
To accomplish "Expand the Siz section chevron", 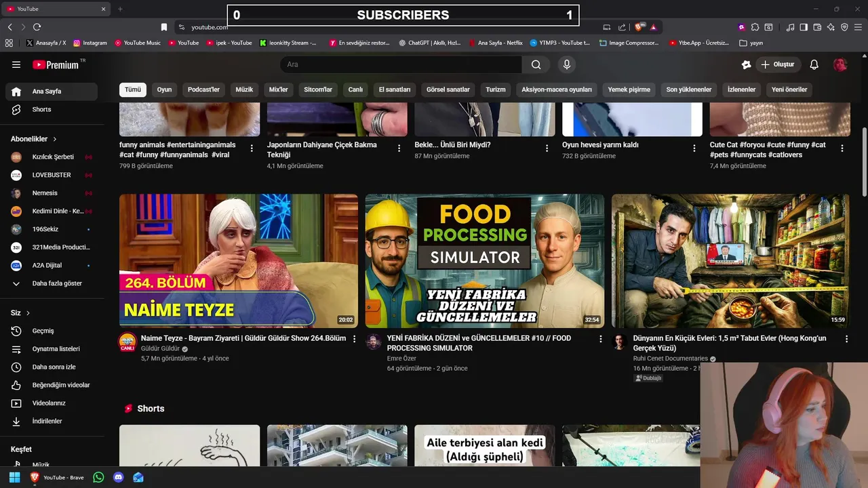I will tap(28, 313).
